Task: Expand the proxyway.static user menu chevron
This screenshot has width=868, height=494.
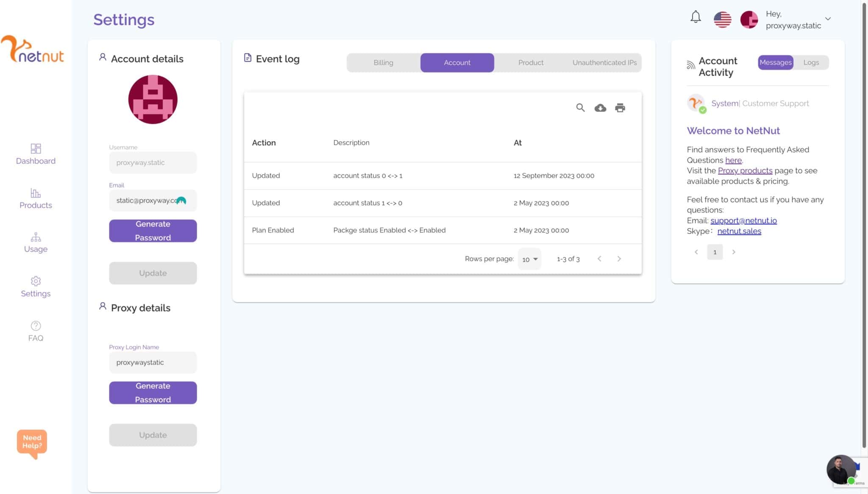Action: (828, 19)
